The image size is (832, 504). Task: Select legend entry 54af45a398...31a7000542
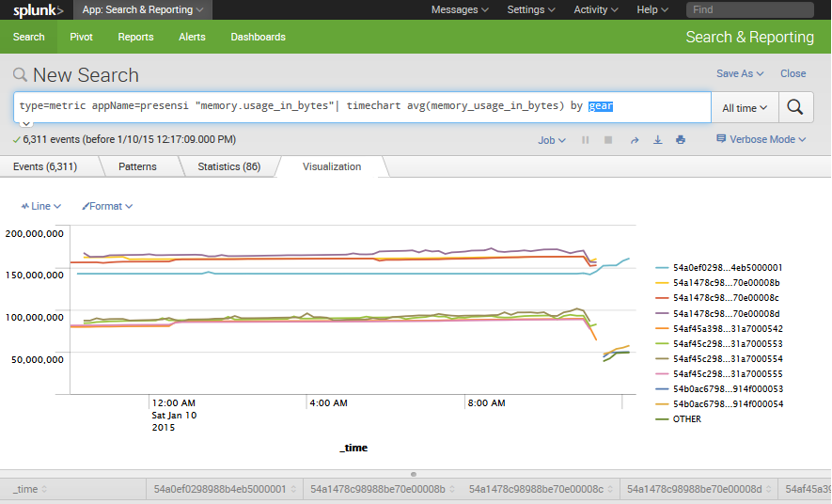(x=719, y=329)
